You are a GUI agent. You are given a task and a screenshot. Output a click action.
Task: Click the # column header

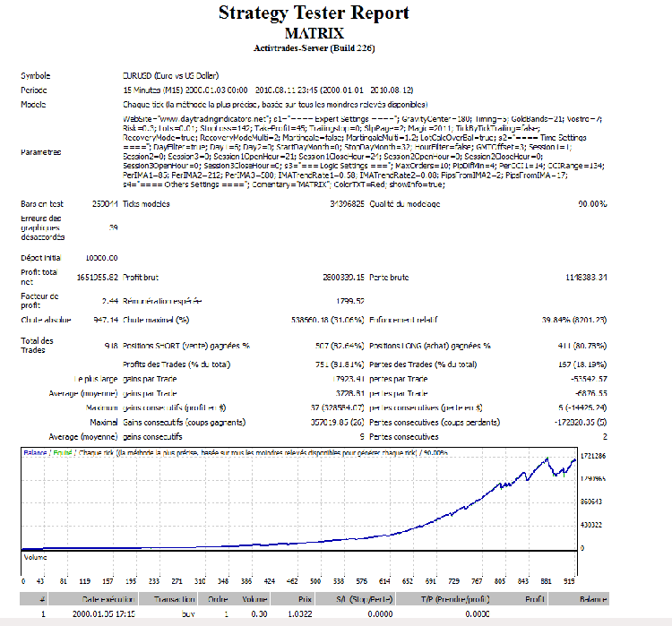point(34,599)
